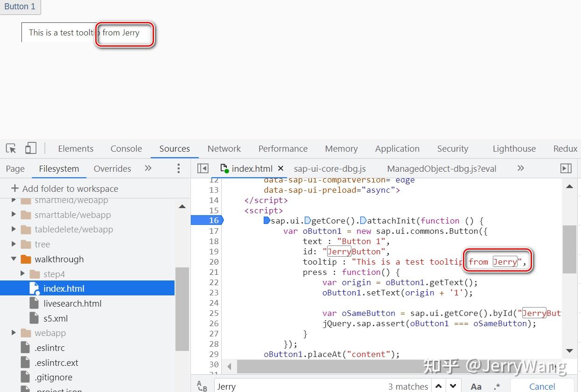Image resolution: width=581 pixels, height=392 pixels.
Task: Click Add folder to workspace
Action: pyautogui.click(x=64, y=189)
